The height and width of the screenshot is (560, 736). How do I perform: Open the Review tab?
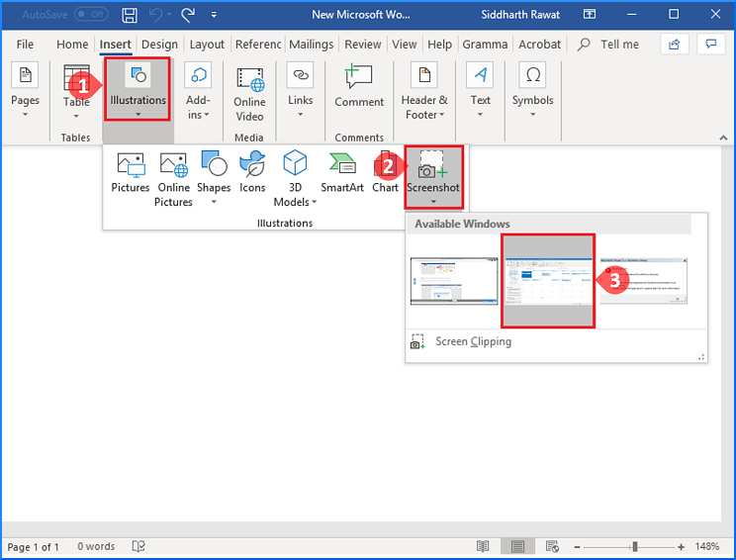[363, 45]
